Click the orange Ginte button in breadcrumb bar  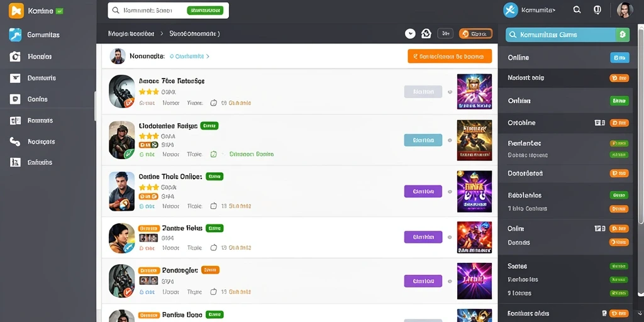(x=475, y=34)
